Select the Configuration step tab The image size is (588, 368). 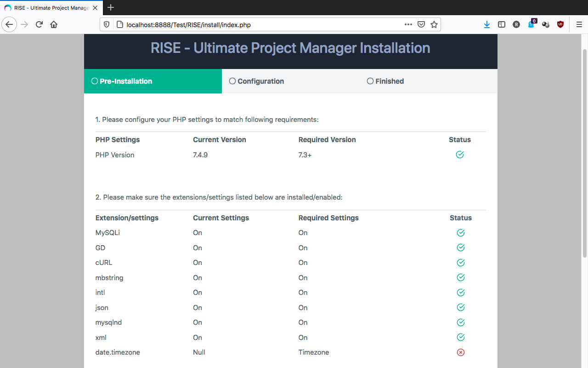click(291, 81)
